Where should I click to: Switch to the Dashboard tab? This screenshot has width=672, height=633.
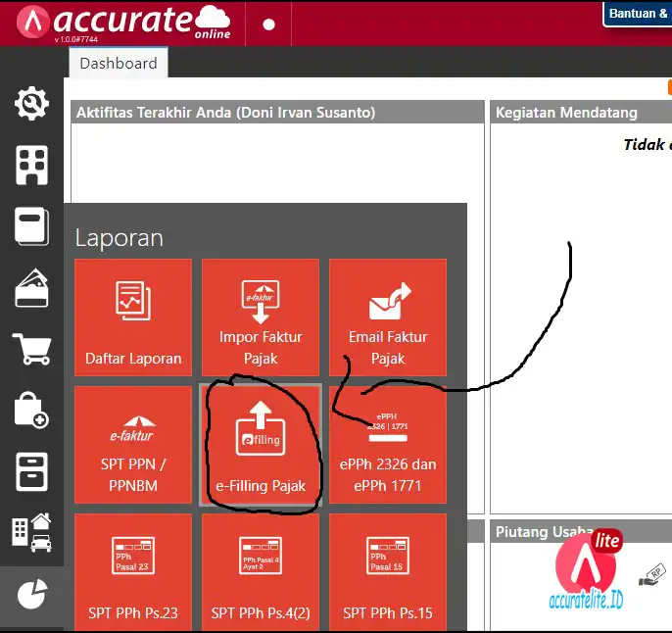[119, 63]
